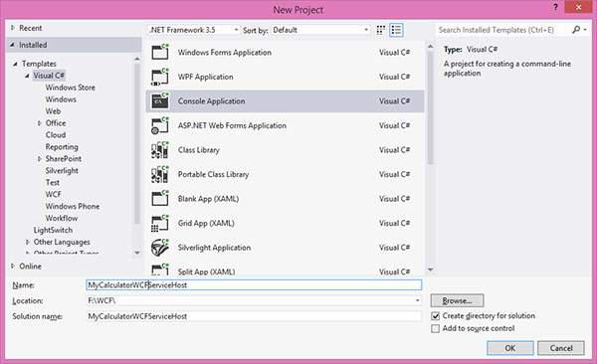The width and height of the screenshot is (597, 364).
Task: Uncheck Create directory for solution
Action: point(435,316)
